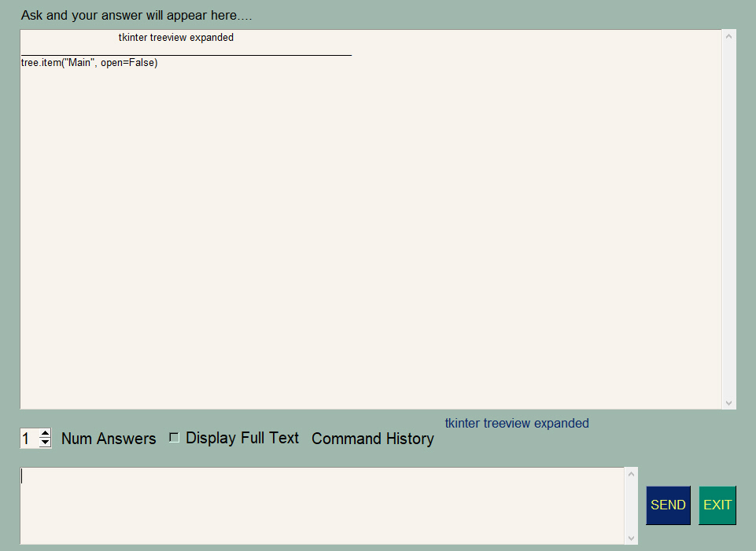This screenshot has width=756, height=551.
Task: Click the answer area down scroll arrow
Action: click(x=728, y=402)
